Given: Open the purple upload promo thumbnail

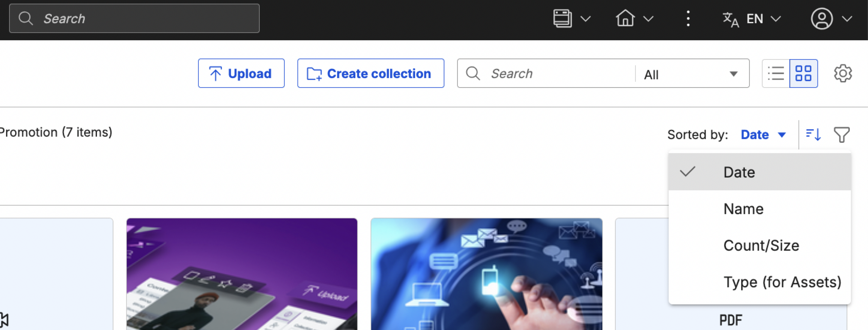Looking at the screenshot, I should coord(242,274).
